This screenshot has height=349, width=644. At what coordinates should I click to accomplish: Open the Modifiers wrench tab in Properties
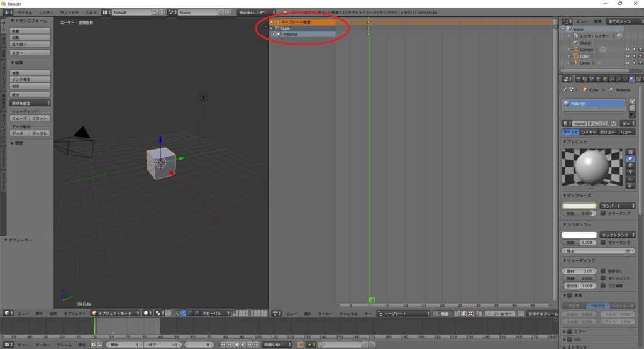619,79
